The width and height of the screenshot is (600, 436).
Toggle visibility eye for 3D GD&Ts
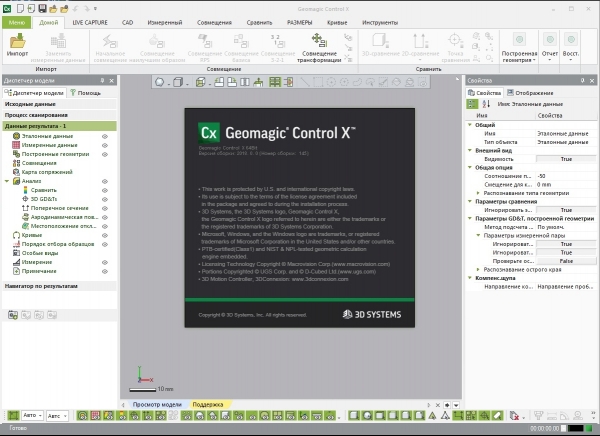104,199
